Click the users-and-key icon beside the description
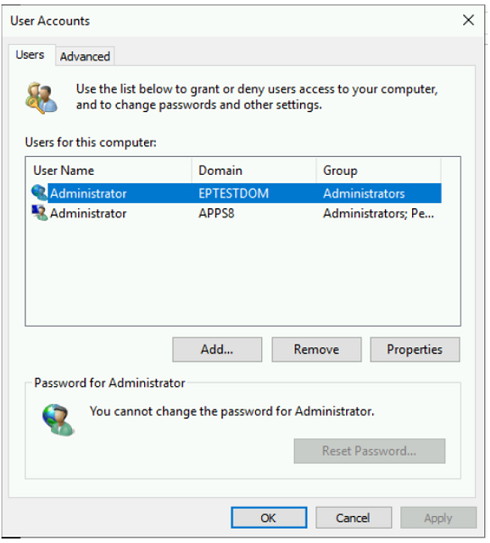The width and height of the screenshot is (490, 543). (x=41, y=98)
